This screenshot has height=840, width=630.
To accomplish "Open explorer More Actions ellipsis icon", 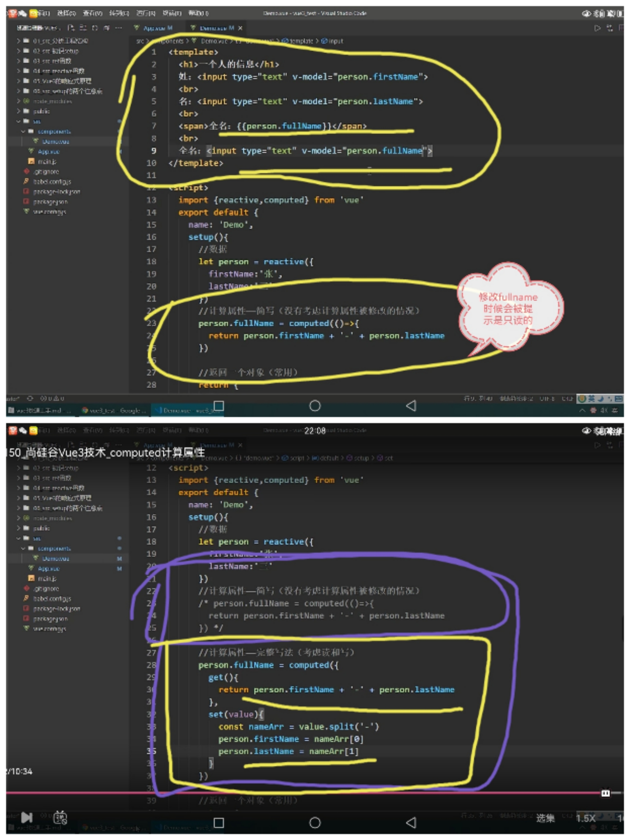I will coord(119,28).
